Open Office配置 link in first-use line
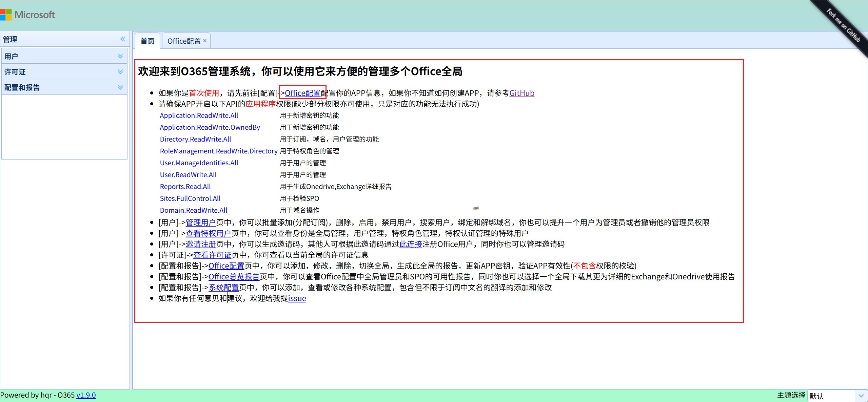 pos(303,93)
